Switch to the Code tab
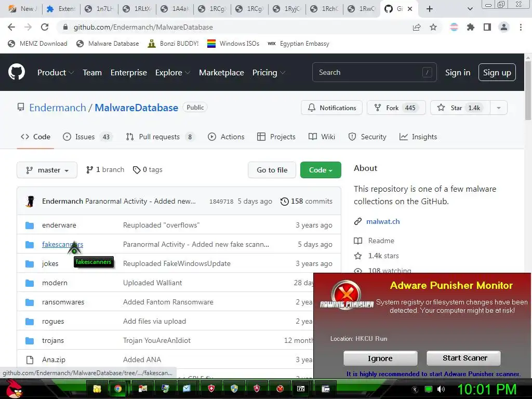Viewport: 532px width, 399px height. point(36,137)
